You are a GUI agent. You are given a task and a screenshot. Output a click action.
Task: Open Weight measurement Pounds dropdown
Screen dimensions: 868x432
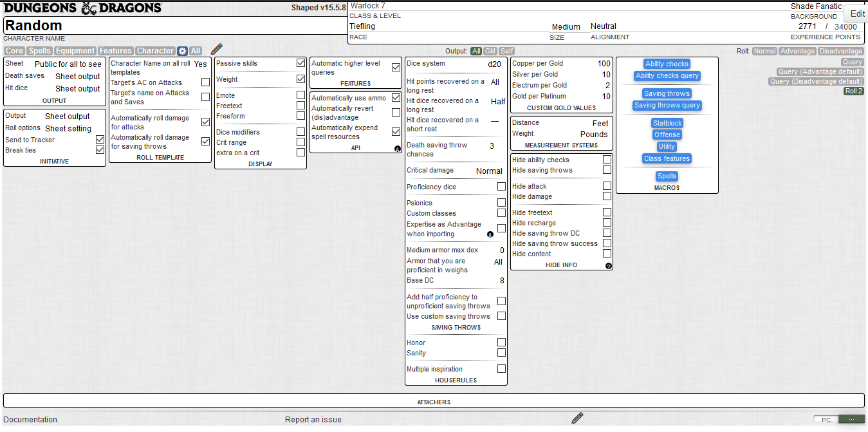pos(594,135)
